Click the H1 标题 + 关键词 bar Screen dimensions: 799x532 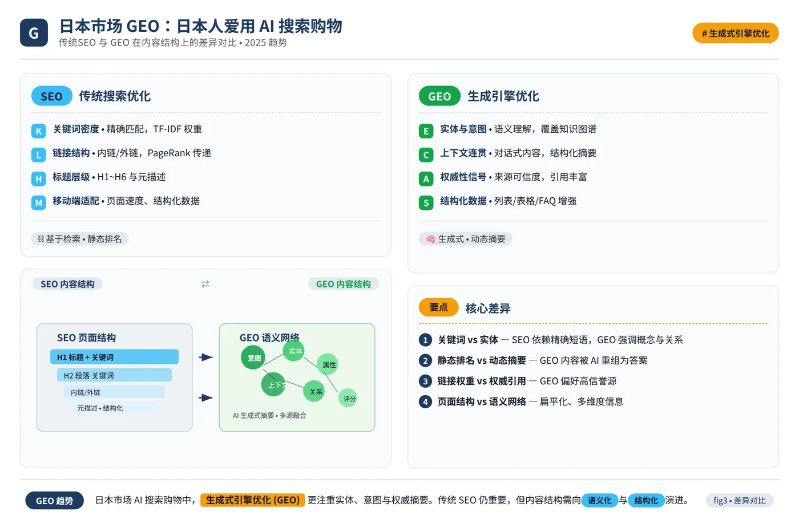tap(114, 357)
